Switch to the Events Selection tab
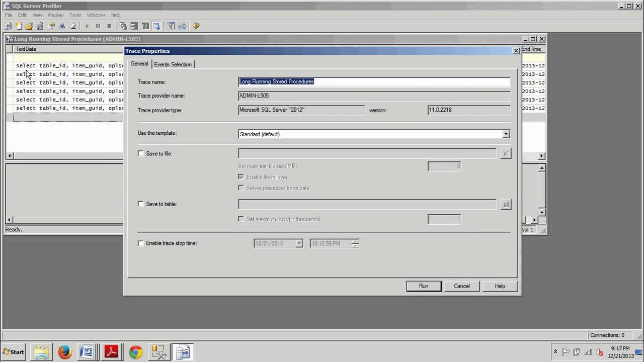 pos(173,64)
